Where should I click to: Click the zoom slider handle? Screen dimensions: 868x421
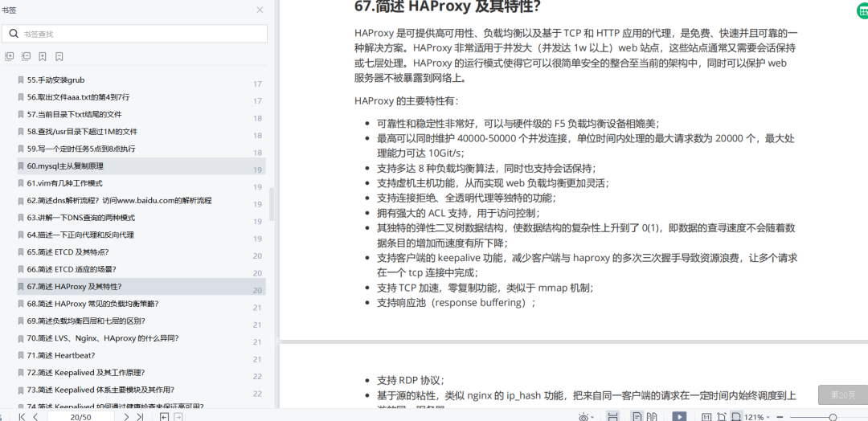(833, 417)
